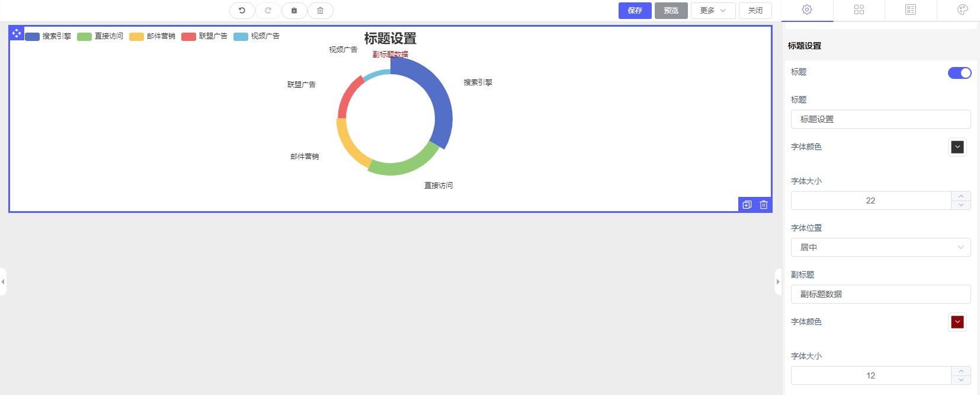
Task: Duplicate the chart using copy icon
Action: point(747,205)
